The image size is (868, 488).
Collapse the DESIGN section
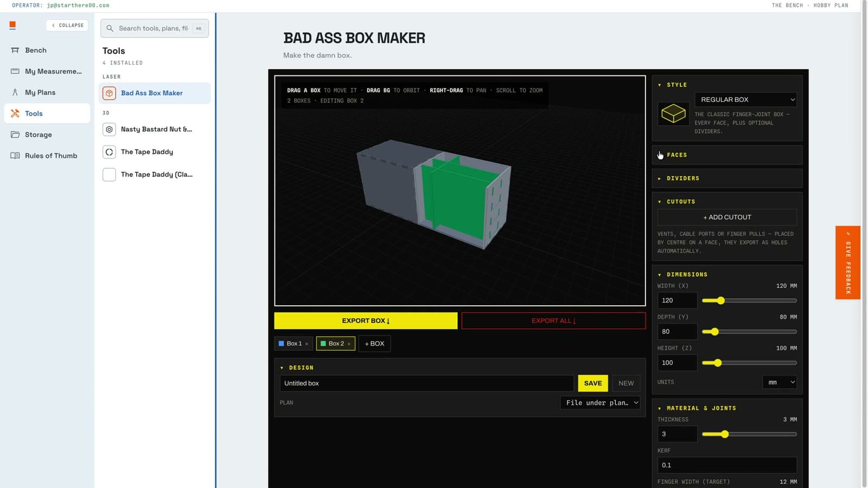459,368
